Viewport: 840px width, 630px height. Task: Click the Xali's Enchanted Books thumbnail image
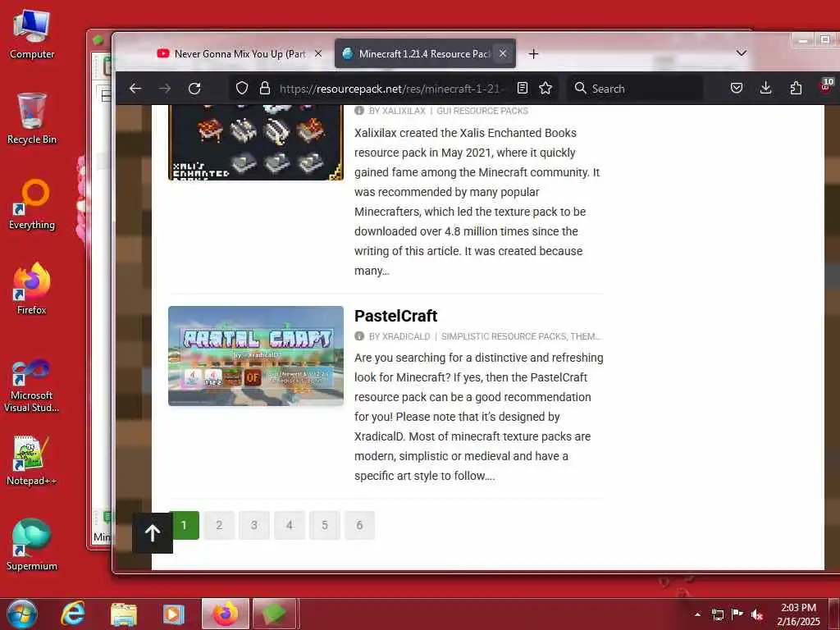(x=256, y=143)
